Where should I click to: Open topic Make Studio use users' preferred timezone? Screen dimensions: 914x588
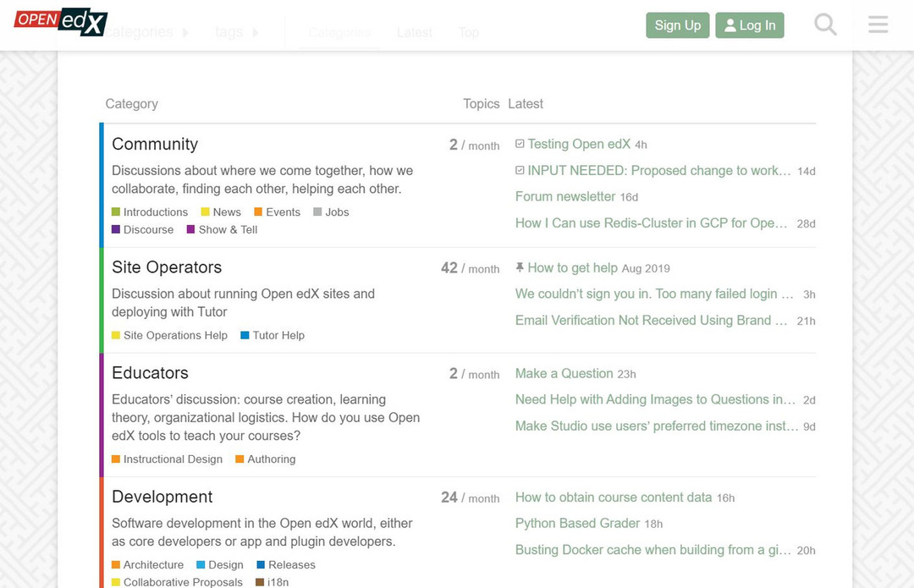657,426
